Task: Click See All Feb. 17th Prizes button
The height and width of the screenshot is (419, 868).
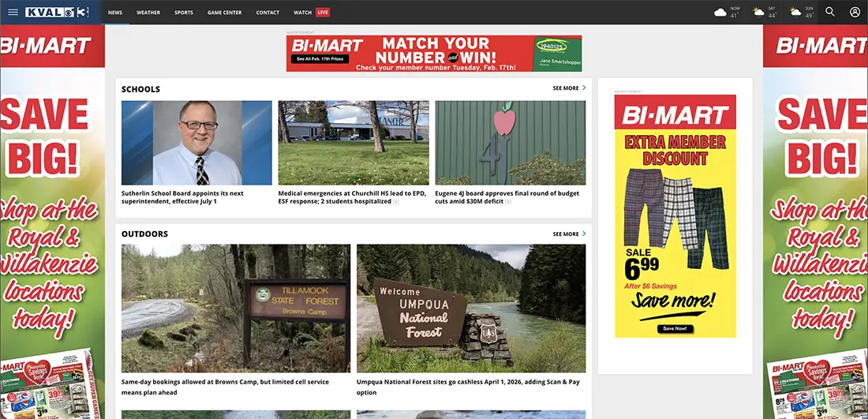Action: coord(320,58)
